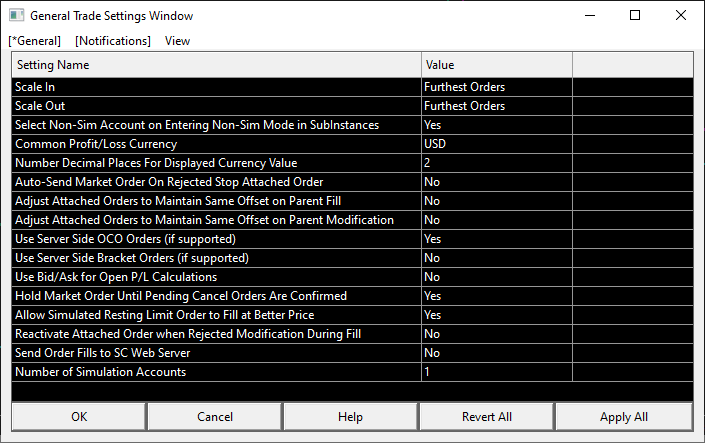Toggle Use Bid/Ask for Open P/L value
This screenshot has height=443, width=705.
(x=495, y=277)
